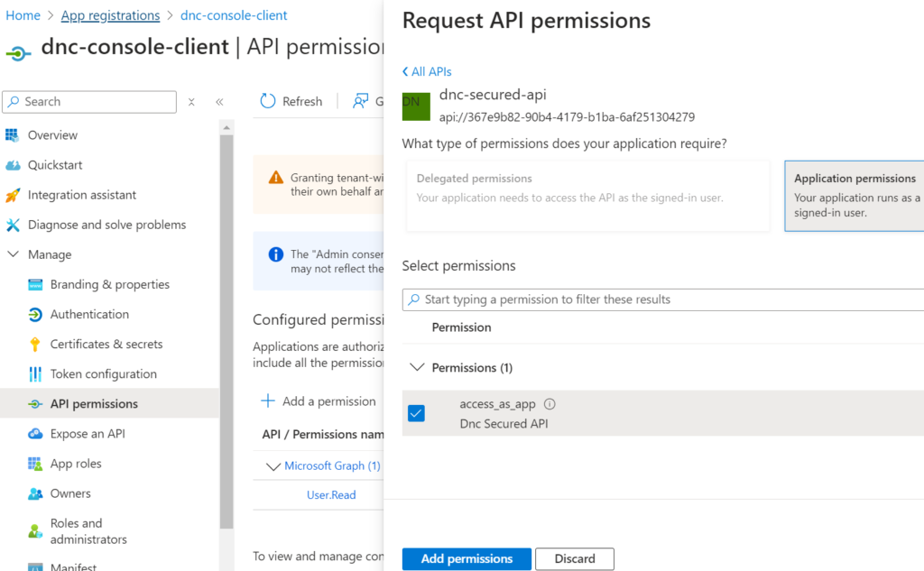Clear the sidebar search with the X icon
Screen dimensions: 924x571
(191, 102)
